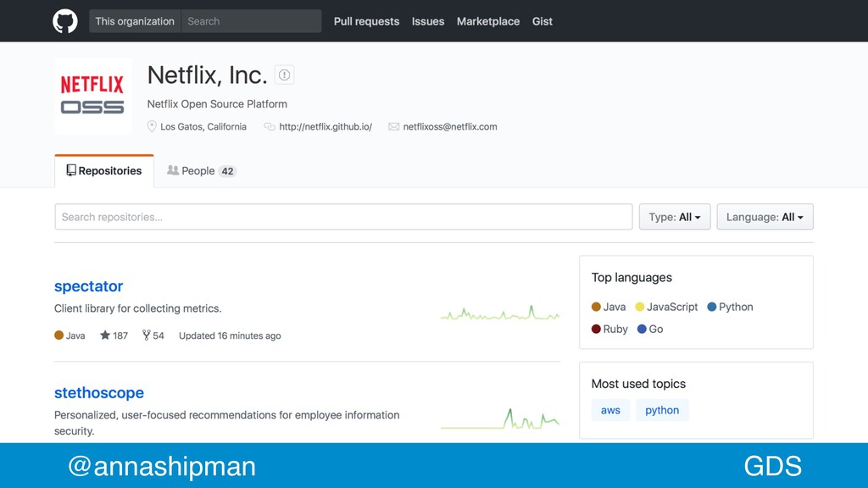Click the People count badge 42
Image resolution: width=868 pixels, height=488 pixels.
coord(227,171)
